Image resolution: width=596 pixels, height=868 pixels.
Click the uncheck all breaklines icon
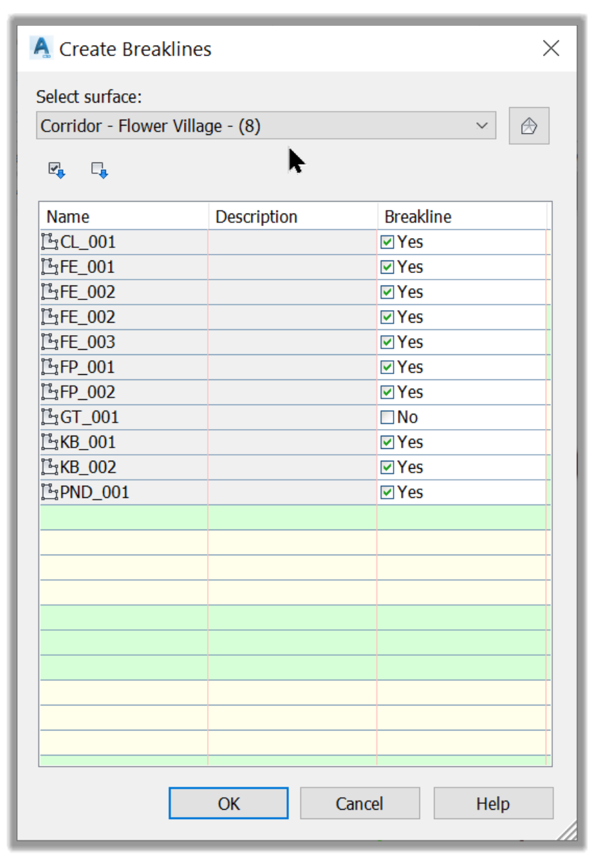[100, 171]
